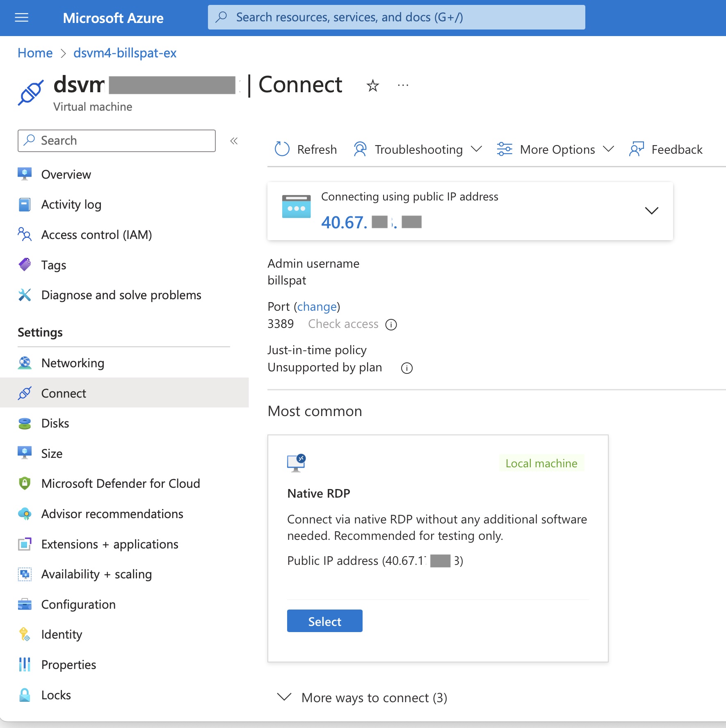Open Access control (IAM)

click(97, 234)
